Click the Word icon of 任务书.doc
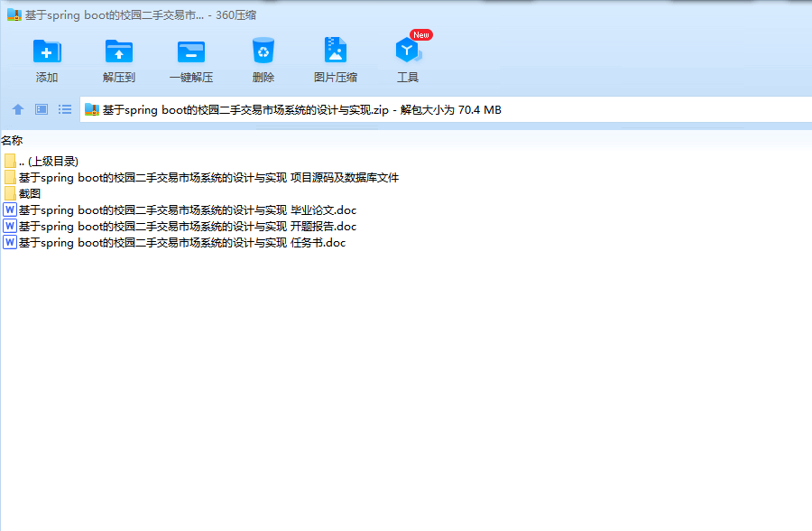 tap(10, 242)
